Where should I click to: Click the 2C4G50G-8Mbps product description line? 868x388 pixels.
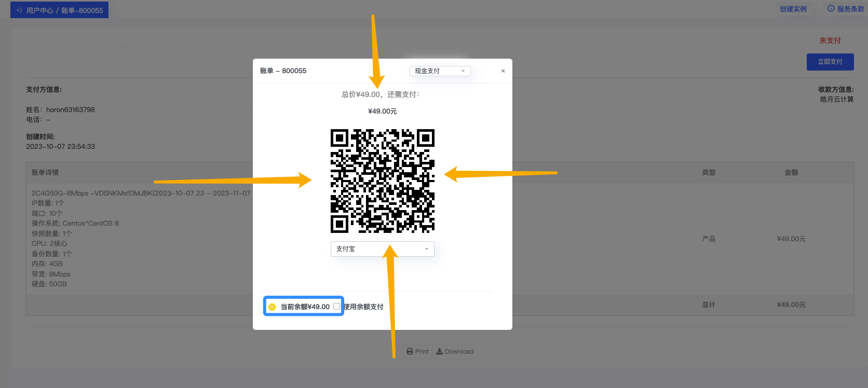tap(140, 193)
